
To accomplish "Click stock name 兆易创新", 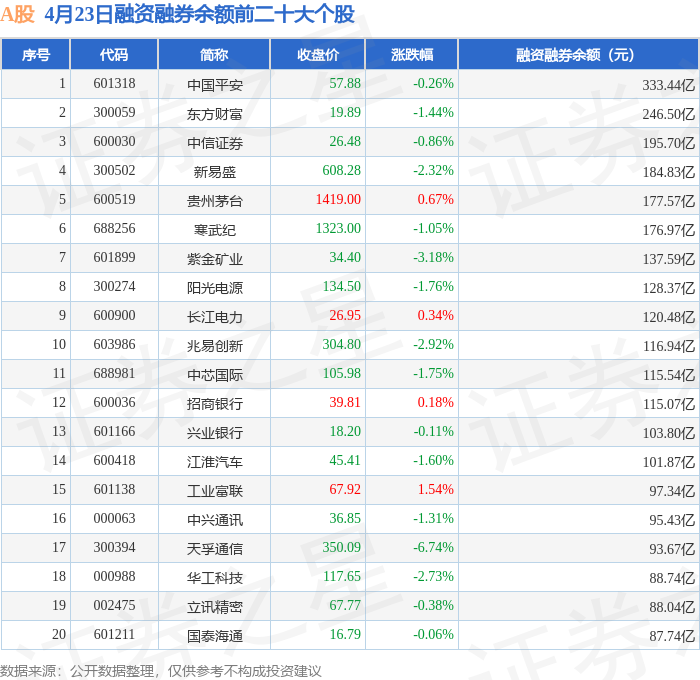I will (x=215, y=346).
